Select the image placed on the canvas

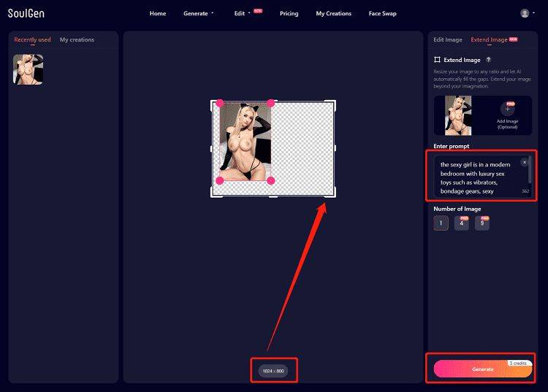[246, 142]
